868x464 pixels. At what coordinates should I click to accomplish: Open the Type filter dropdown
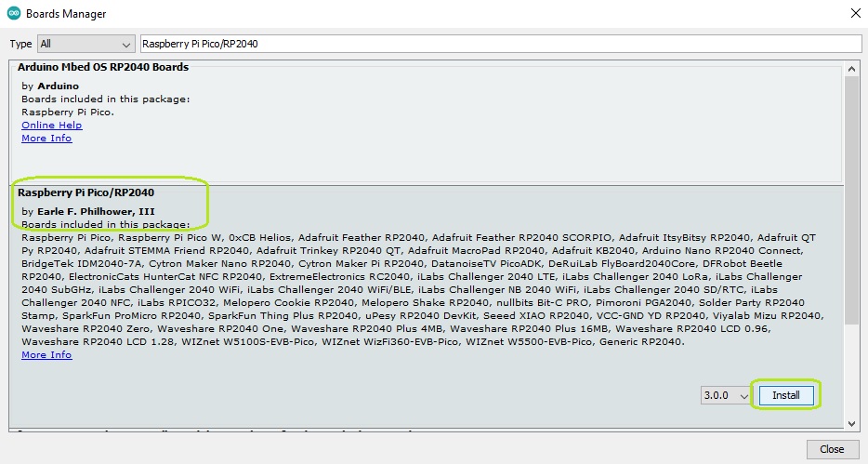pos(86,45)
